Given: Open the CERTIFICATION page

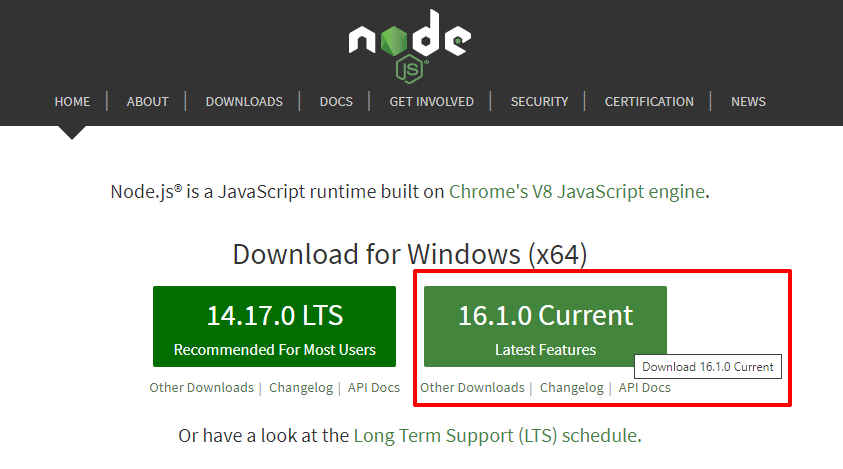Looking at the screenshot, I should [649, 102].
